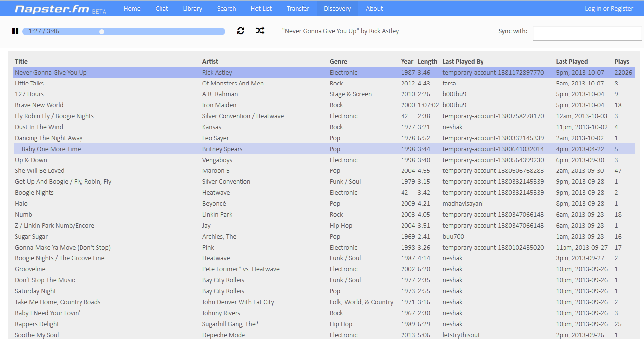
Task: Pause the currently playing song
Action: click(15, 31)
